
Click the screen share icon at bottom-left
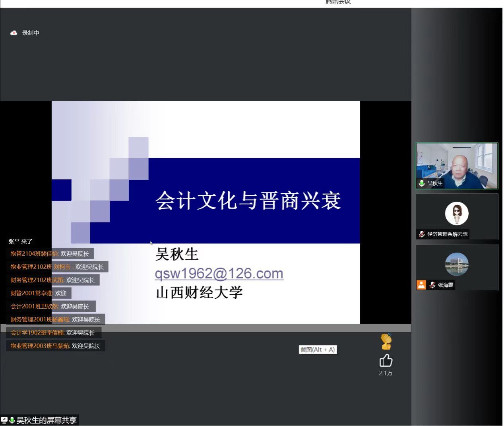pos(4,420)
